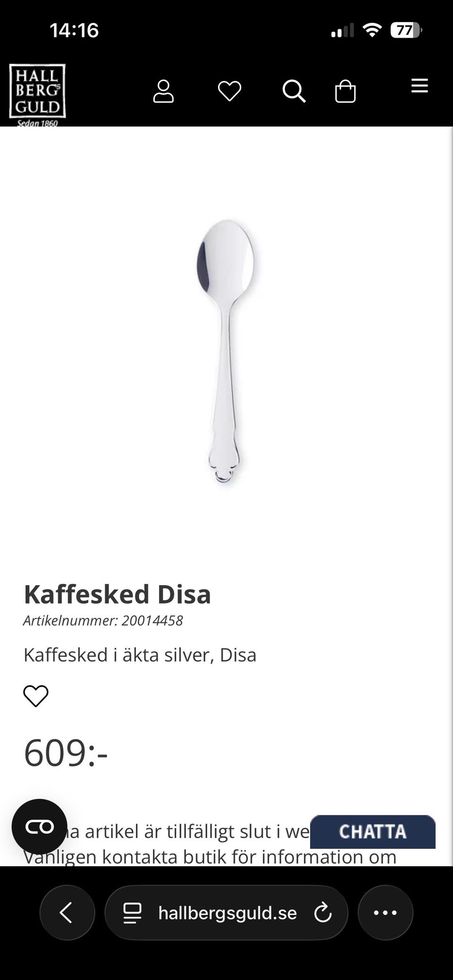Tap the Hallbergs Guld logo

(37, 93)
